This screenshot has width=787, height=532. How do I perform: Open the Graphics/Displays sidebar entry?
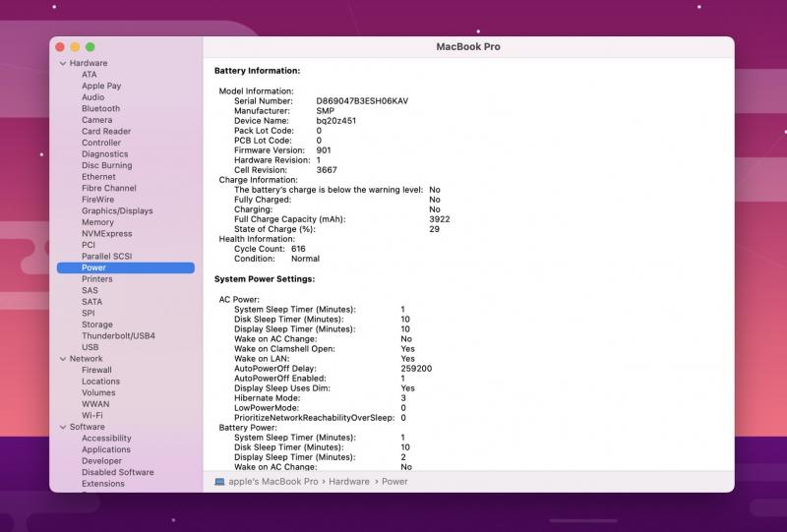pos(117,210)
